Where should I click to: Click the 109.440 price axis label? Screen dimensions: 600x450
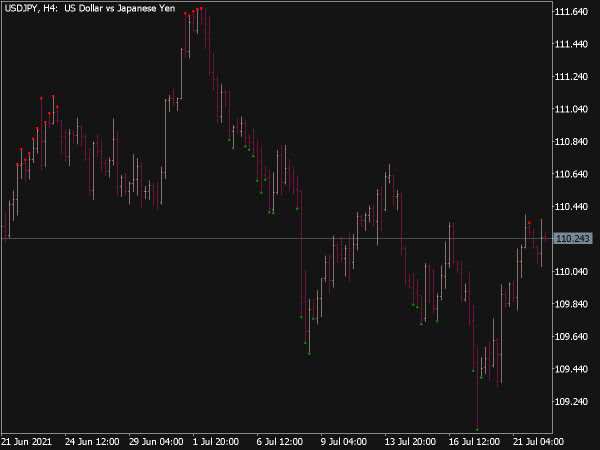tap(571, 369)
